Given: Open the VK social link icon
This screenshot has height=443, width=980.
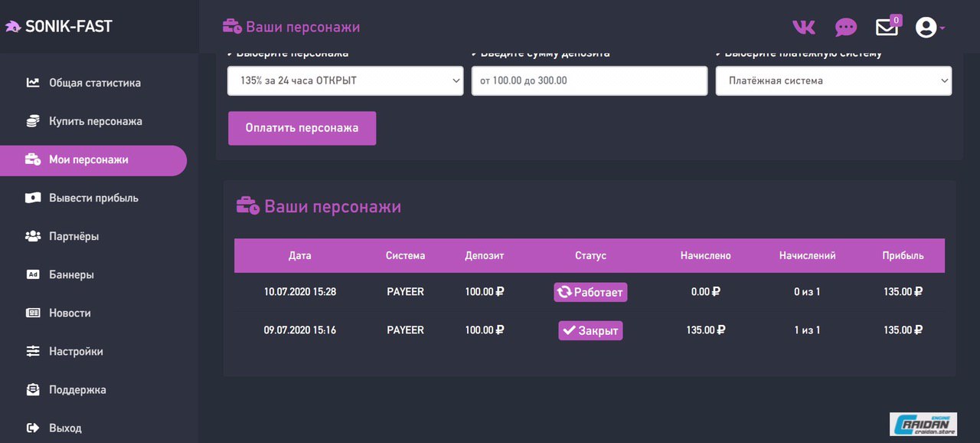Looking at the screenshot, I should click(803, 28).
